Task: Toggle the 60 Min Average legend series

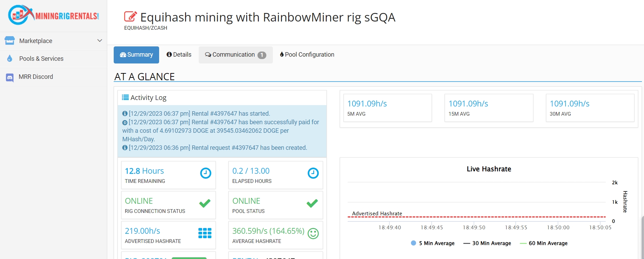Action: [x=544, y=243]
